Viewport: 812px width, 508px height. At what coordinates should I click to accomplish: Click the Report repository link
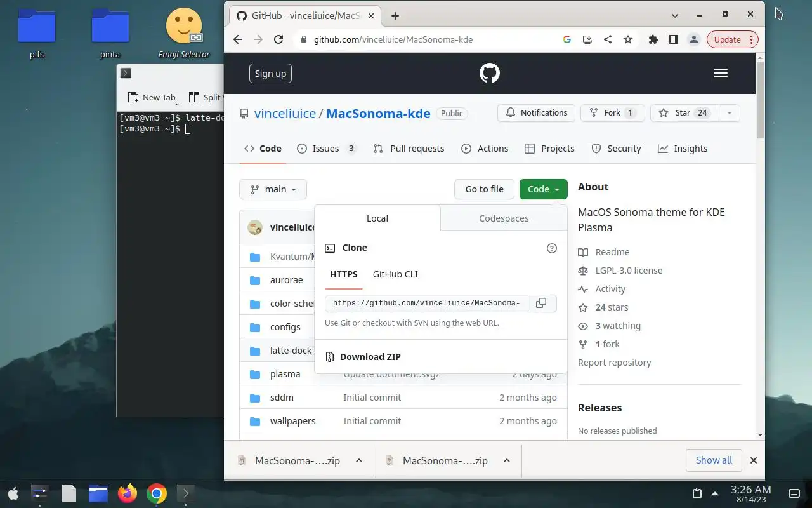pos(614,363)
